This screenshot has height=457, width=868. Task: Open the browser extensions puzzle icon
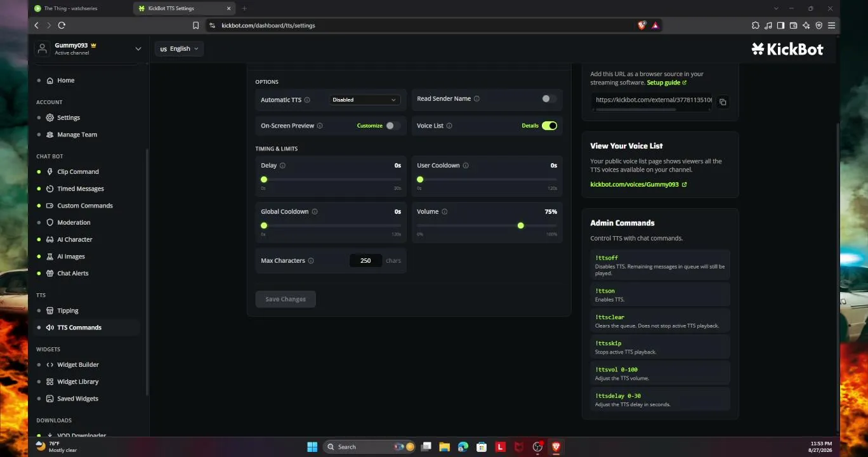coord(755,25)
